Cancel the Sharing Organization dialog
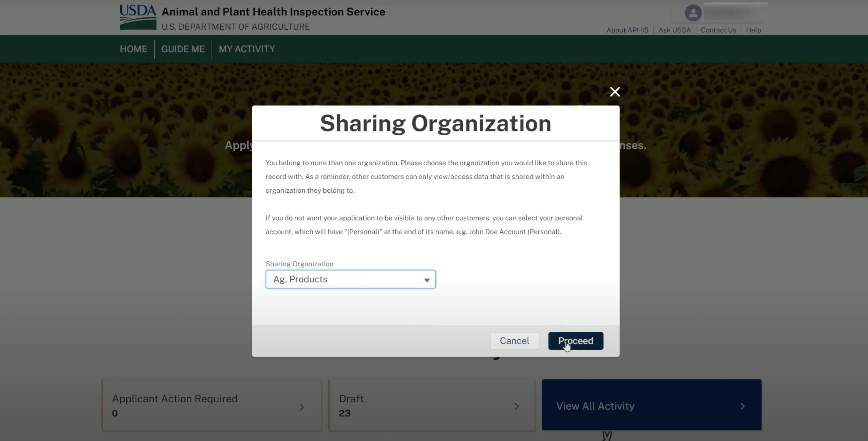868x441 pixels. 514,341
